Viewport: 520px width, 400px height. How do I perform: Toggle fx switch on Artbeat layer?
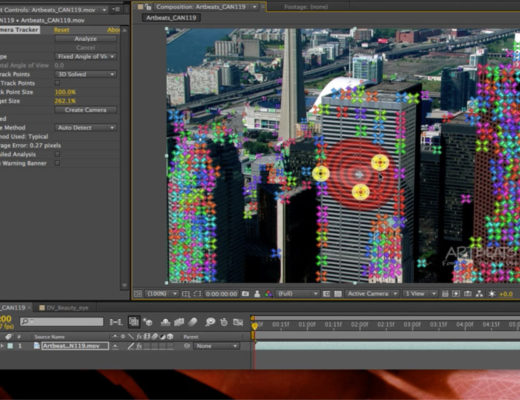tap(139, 346)
